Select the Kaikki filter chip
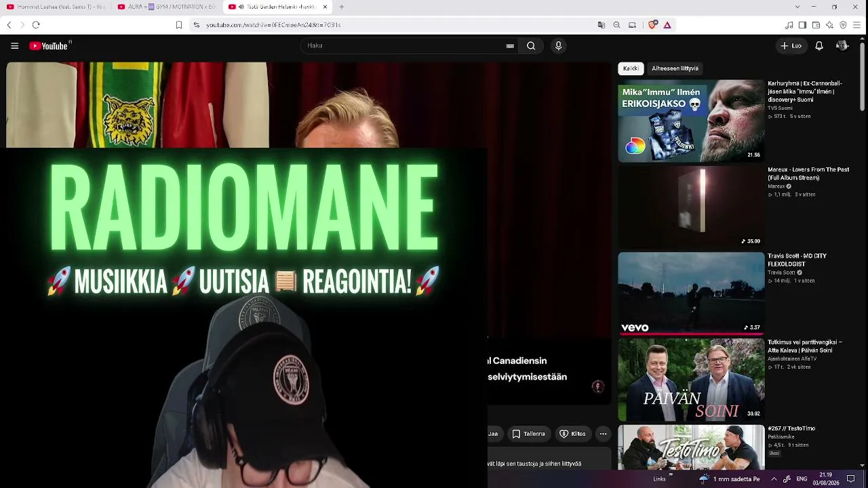The height and width of the screenshot is (488, 868). pos(631,68)
